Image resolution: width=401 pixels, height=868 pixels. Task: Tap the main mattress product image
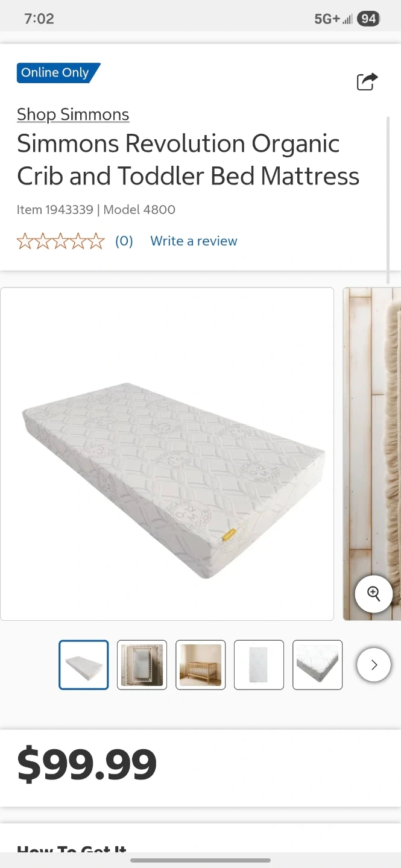(x=167, y=454)
